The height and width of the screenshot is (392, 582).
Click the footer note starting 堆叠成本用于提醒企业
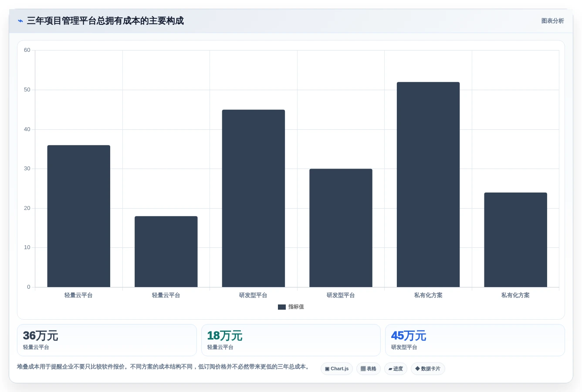click(164, 367)
